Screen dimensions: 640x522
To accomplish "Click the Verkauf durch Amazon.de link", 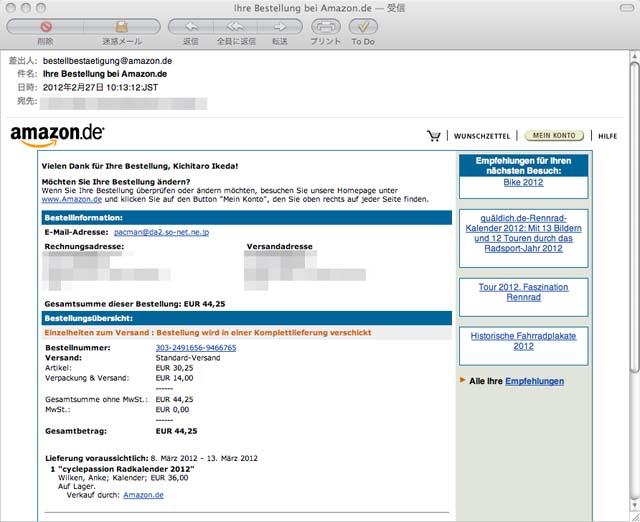I will [x=143, y=495].
